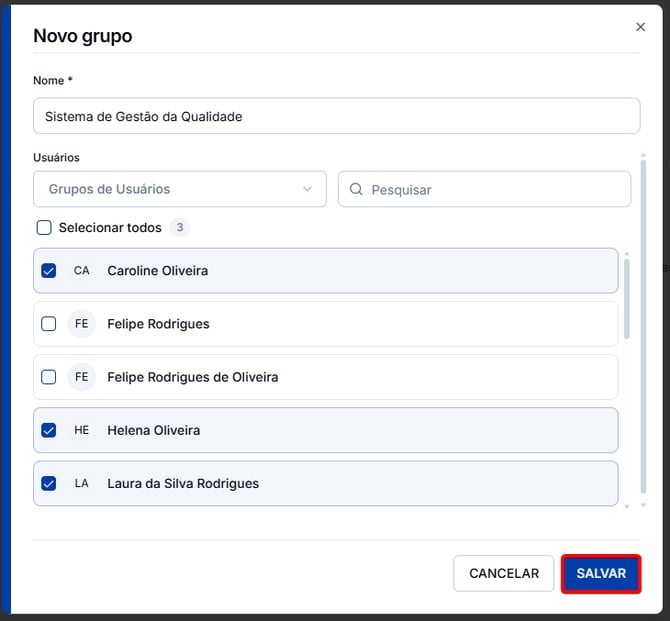Click the SALVAR button

(x=601, y=573)
